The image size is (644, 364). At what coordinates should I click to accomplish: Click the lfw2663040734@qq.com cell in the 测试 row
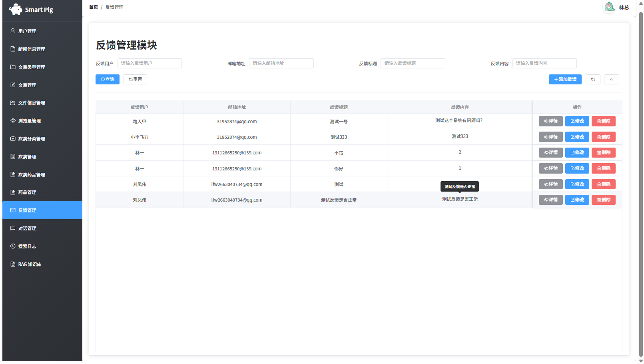coord(237,184)
